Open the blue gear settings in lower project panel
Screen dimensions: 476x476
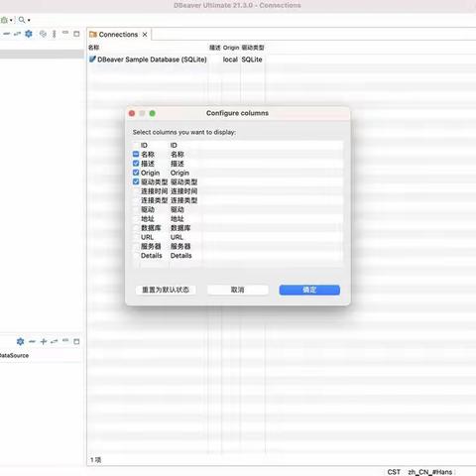[20, 341]
